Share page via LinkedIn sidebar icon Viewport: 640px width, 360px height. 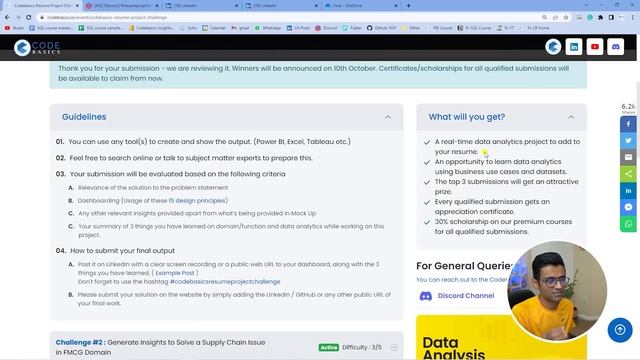click(x=628, y=191)
